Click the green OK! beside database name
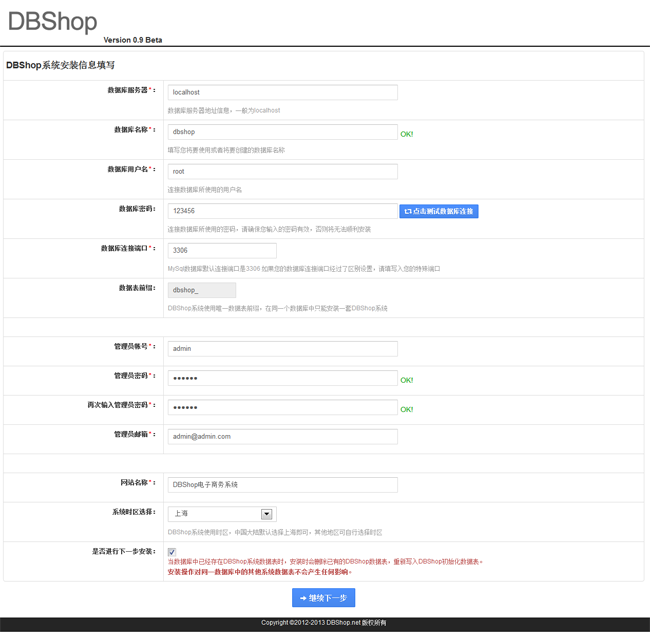 (x=407, y=134)
